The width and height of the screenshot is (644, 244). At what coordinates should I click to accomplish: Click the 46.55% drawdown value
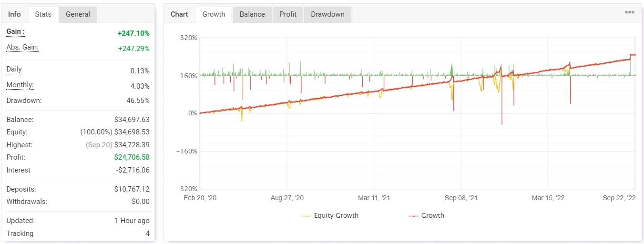(x=137, y=101)
